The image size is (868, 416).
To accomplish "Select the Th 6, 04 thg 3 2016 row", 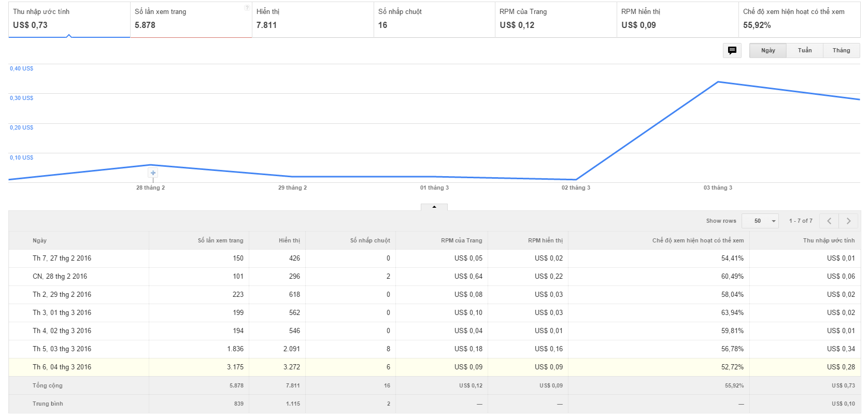I will 62,367.
